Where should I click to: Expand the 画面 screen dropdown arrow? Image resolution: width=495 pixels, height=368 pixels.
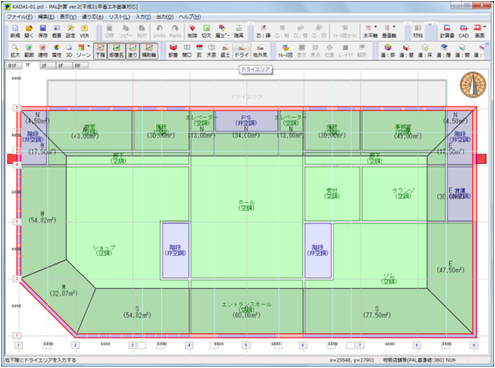pyautogui.click(x=485, y=27)
